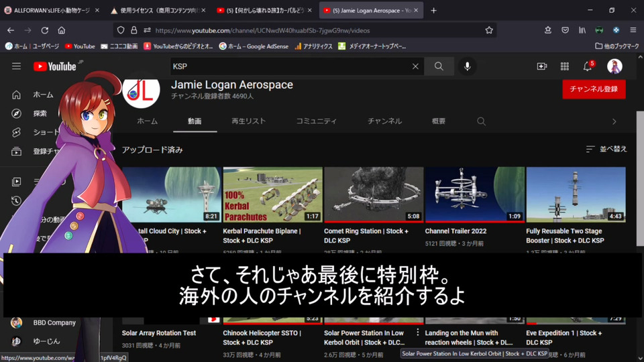Open Landing on the Mun video title
This screenshot has width=644, height=362.
(469, 337)
